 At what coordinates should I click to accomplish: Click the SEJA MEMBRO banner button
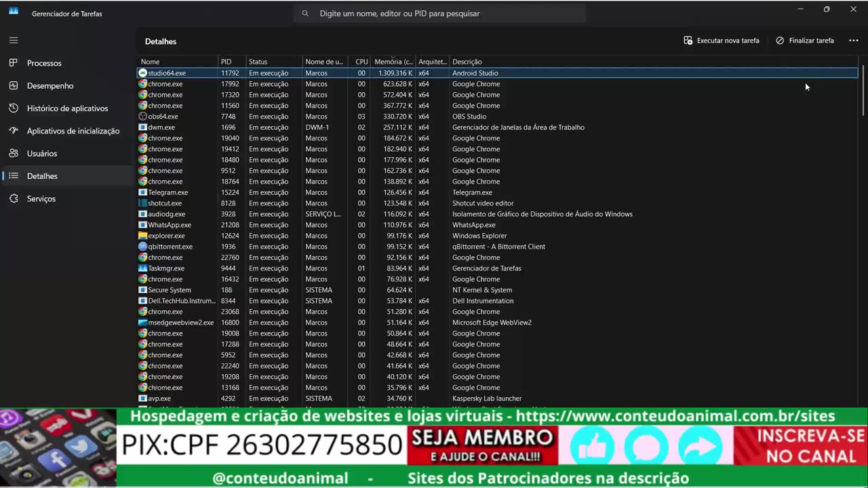482,445
